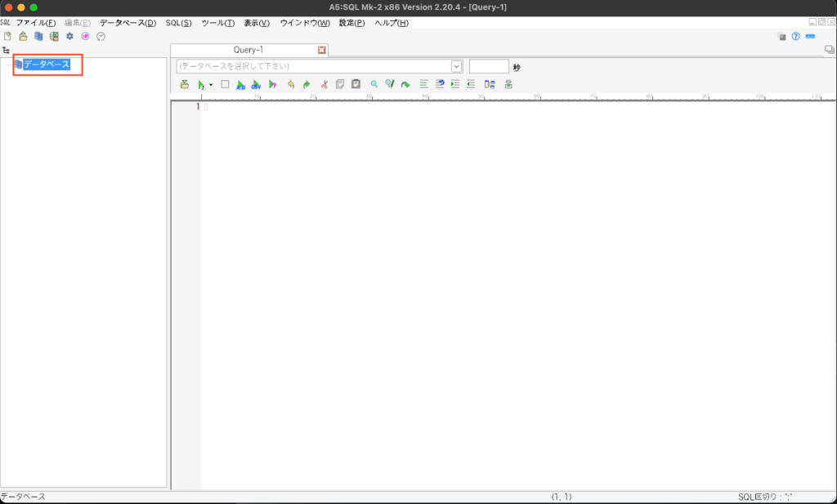Click the seconds timeout input field
The image size is (837, 504).
click(489, 66)
